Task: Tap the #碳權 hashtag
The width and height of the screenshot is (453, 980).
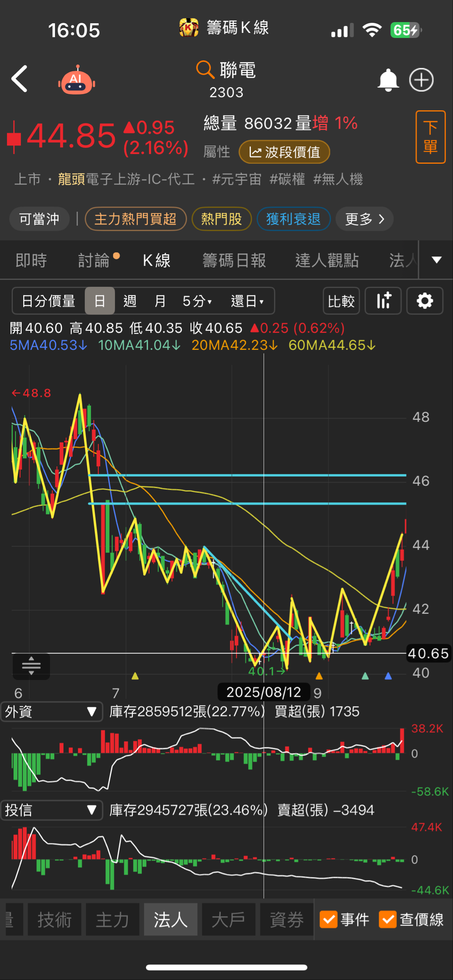Action: click(x=287, y=179)
